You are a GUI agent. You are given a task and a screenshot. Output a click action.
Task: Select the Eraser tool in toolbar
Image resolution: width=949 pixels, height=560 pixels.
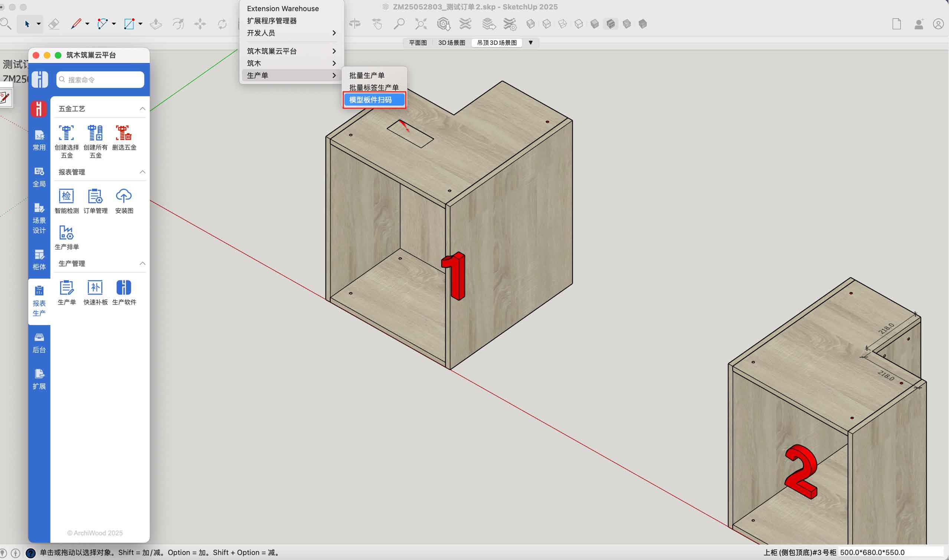(54, 24)
